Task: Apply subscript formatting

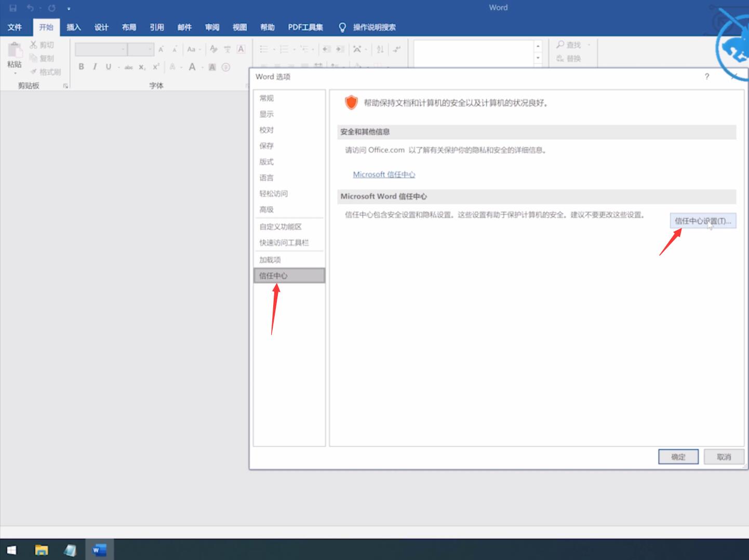Action: click(x=142, y=67)
